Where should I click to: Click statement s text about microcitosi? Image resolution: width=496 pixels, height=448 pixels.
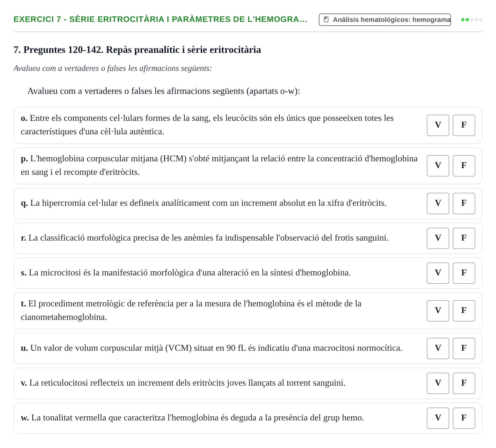click(x=186, y=273)
